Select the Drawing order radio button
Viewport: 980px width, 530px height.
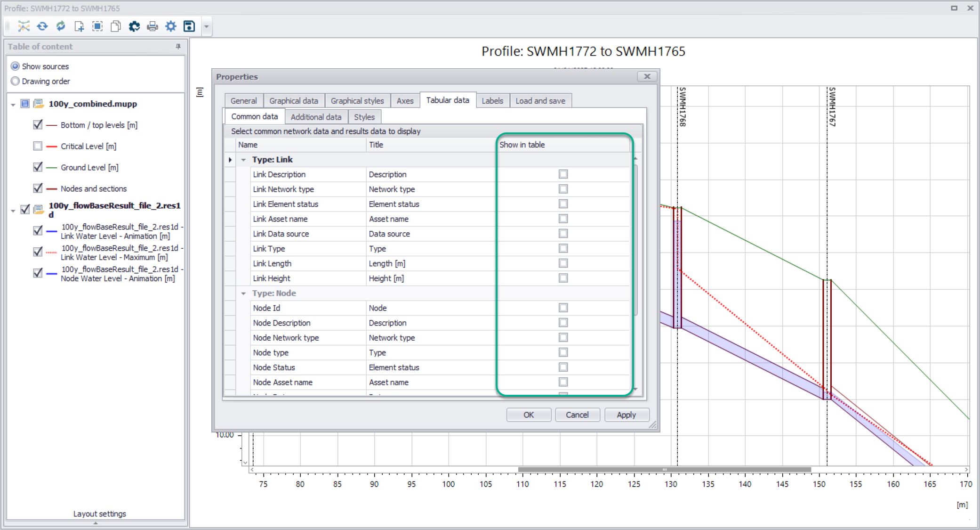[x=15, y=81]
